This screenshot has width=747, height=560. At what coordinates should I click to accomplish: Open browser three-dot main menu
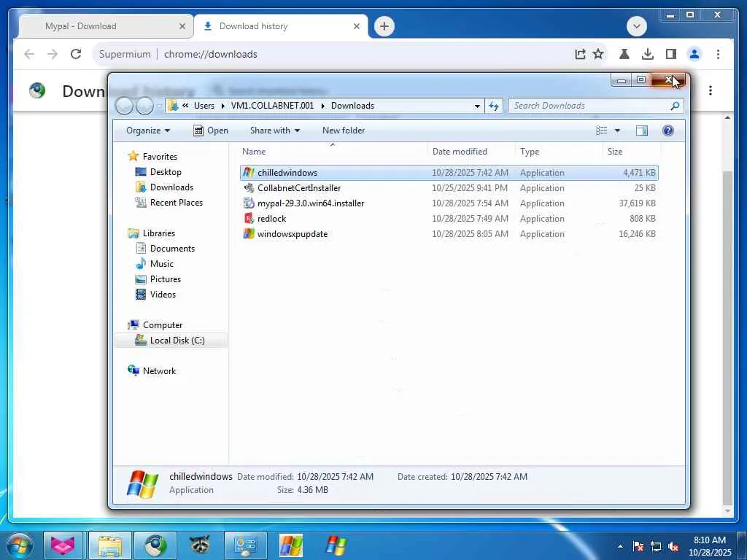[718, 54]
